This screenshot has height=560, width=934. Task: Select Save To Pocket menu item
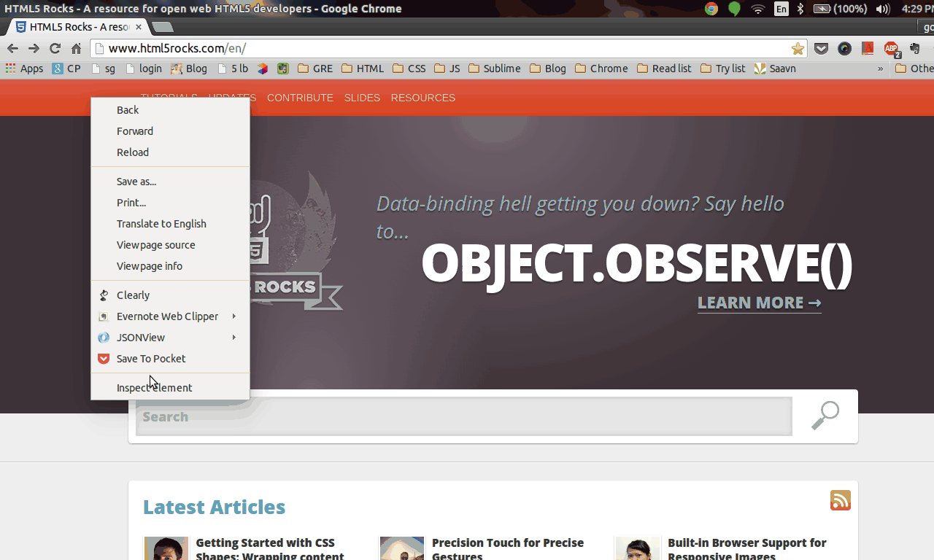tap(151, 359)
